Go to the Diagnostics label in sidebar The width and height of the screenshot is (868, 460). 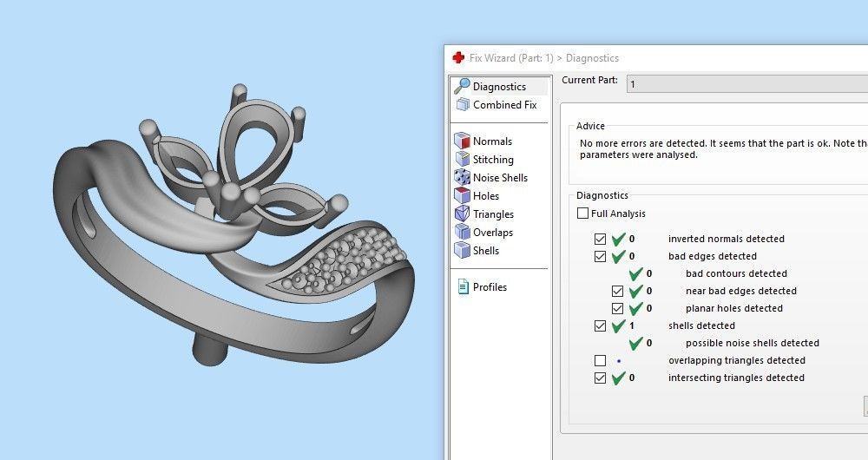tap(499, 87)
